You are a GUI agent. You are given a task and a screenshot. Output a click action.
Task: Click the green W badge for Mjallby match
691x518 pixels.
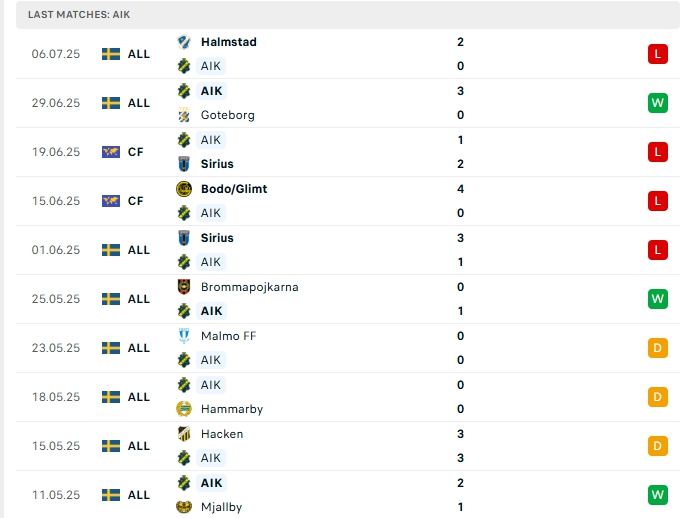(x=656, y=495)
